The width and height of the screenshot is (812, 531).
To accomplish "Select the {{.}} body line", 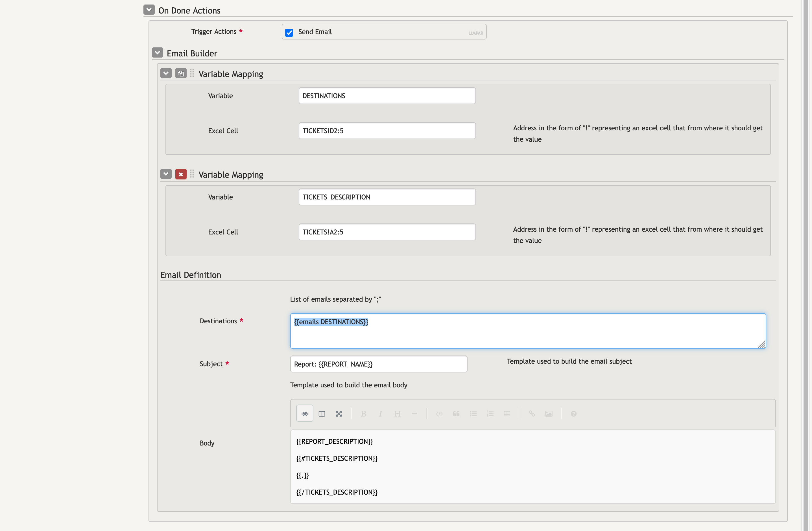I will [302, 475].
